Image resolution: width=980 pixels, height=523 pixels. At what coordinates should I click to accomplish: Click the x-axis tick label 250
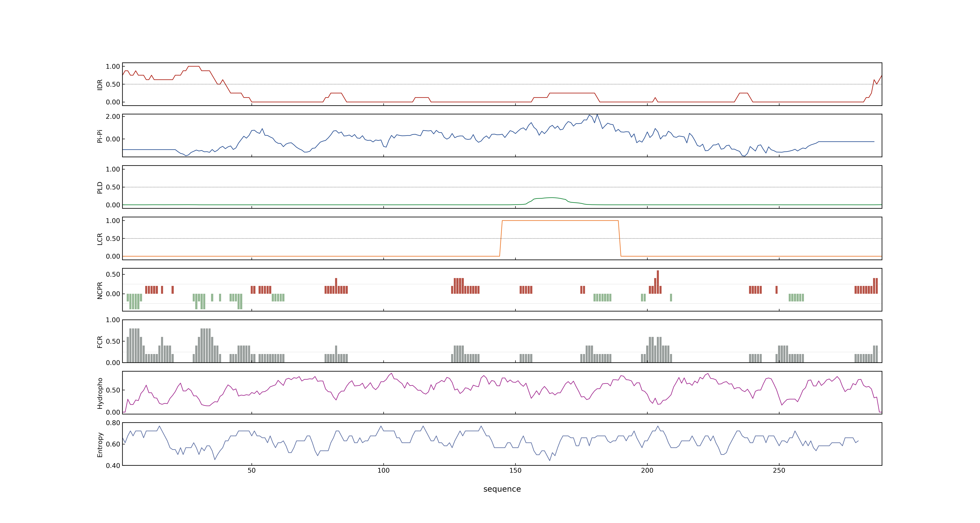[779, 470]
